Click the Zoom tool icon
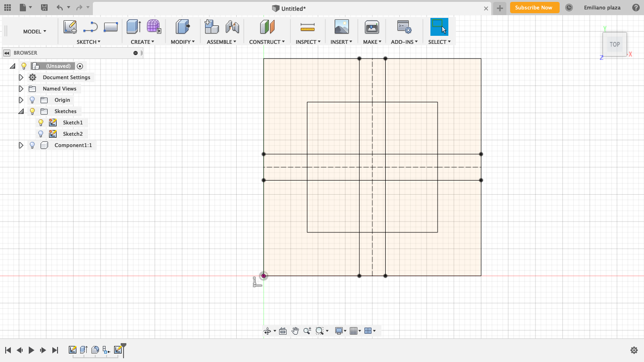This screenshot has width=644, height=362. click(307, 331)
